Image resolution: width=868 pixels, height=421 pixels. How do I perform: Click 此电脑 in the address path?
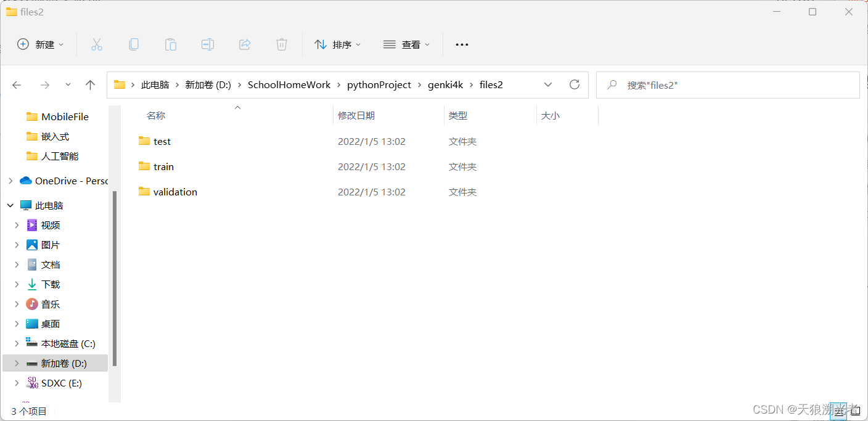(155, 85)
